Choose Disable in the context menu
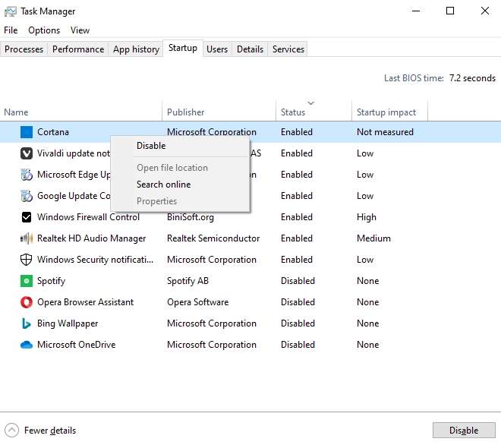This screenshot has height=448, width=501. point(151,146)
